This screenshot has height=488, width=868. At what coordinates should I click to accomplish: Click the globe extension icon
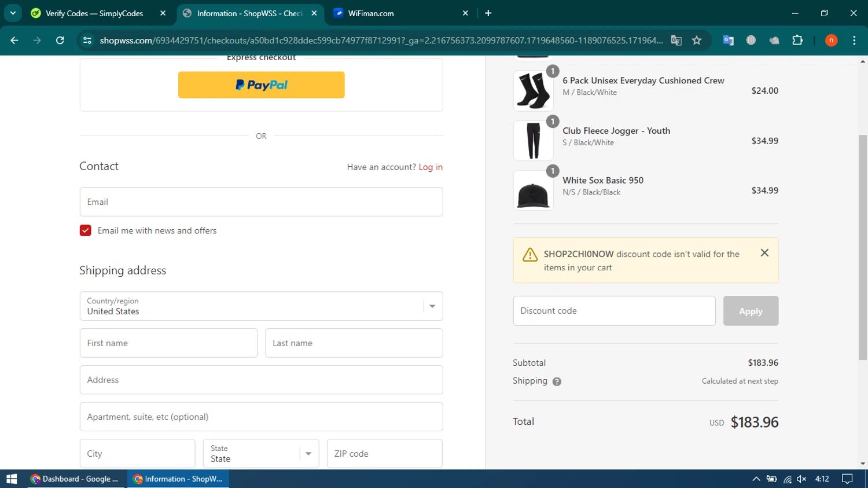[751, 41]
